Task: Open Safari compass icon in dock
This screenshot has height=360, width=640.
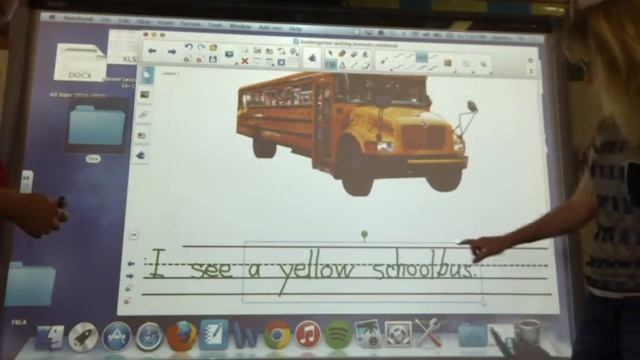Action: pyautogui.click(x=148, y=336)
